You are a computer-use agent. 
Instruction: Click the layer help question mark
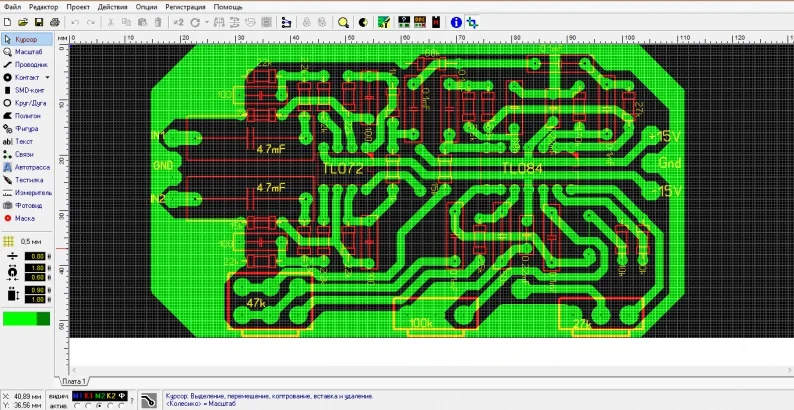(132, 401)
